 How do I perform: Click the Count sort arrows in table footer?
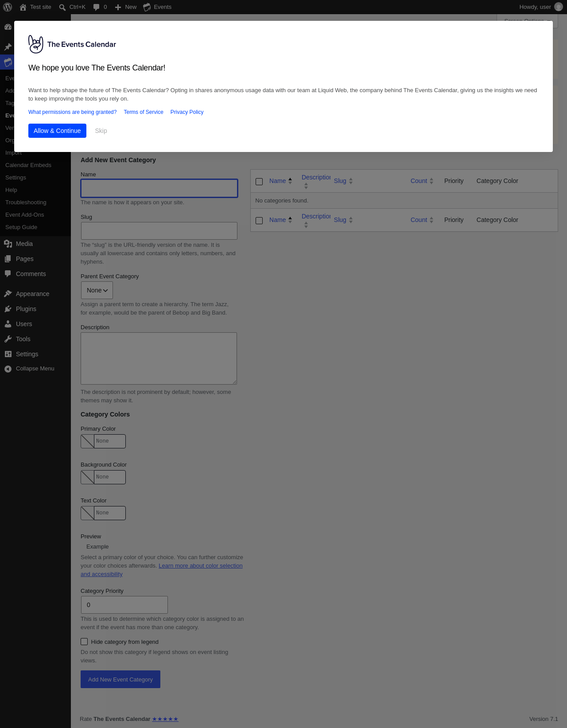pos(431,220)
